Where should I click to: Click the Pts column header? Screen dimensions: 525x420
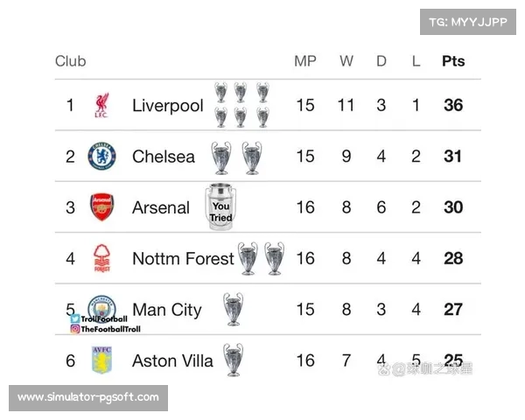[453, 61]
